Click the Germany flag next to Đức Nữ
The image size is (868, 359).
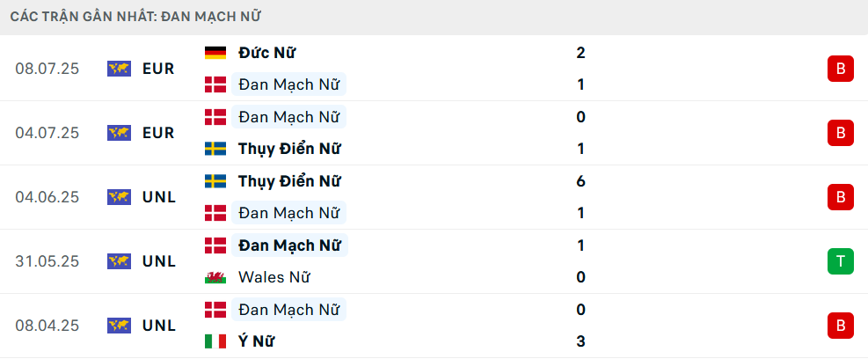pyautogui.click(x=215, y=53)
